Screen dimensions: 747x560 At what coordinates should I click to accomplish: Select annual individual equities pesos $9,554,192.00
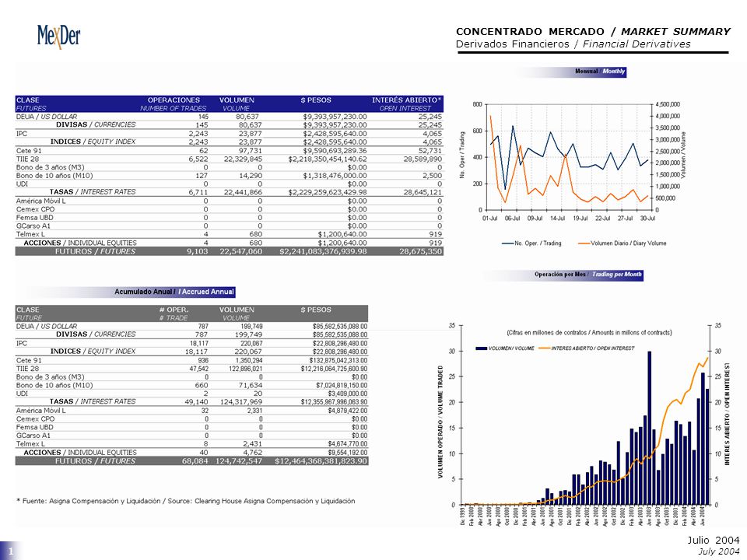[x=348, y=453]
